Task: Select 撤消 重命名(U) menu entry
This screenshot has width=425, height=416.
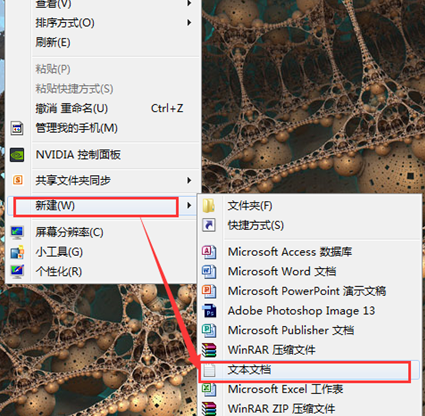Action: 72,108
